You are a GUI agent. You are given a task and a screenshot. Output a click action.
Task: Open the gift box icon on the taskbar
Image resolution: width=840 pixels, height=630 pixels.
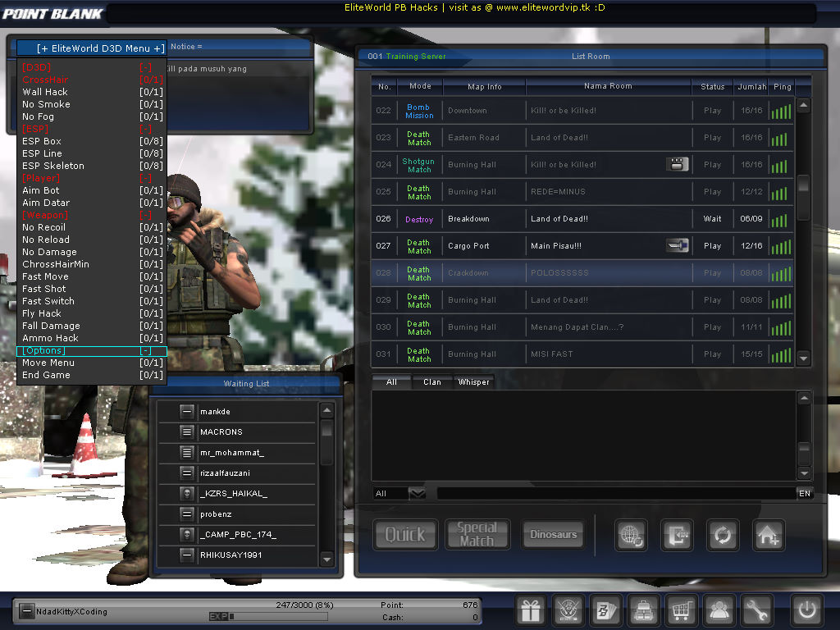pyautogui.click(x=530, y=610)
